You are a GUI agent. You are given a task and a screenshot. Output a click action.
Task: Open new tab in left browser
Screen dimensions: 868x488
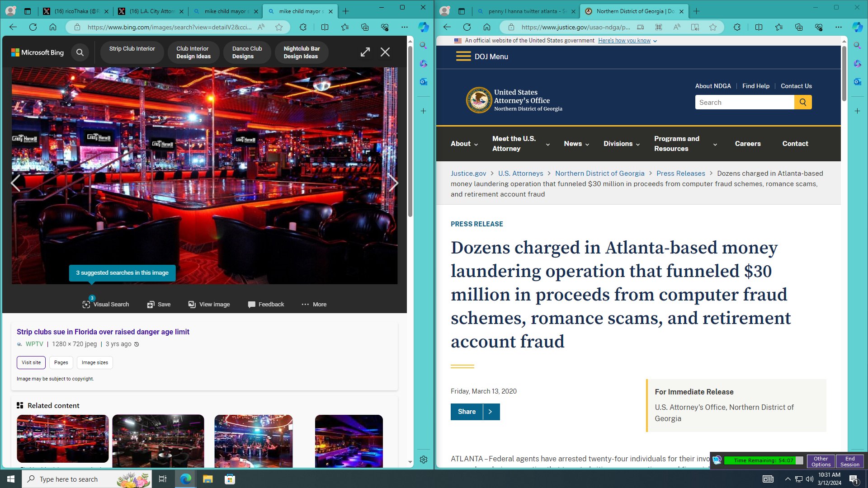pyautogui.click(x=346, y=11)
